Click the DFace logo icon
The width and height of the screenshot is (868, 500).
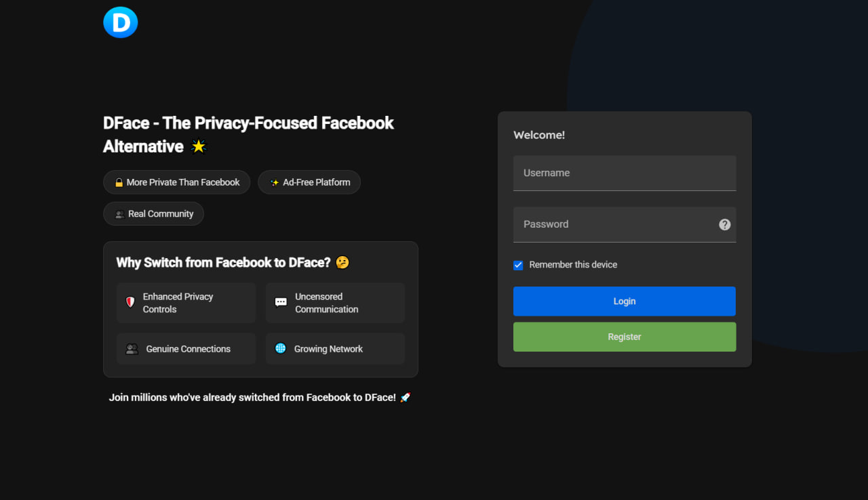pyautogui.click(x=121, y=22)
